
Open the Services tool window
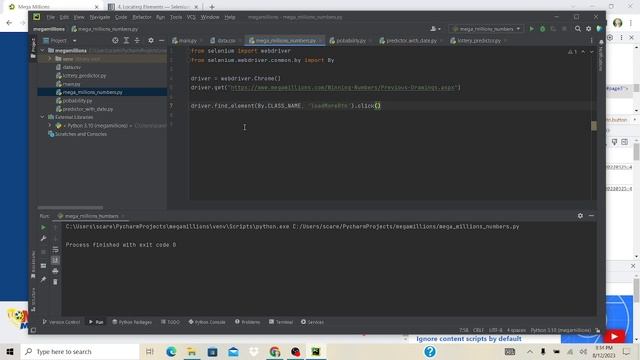pos(312,322)
